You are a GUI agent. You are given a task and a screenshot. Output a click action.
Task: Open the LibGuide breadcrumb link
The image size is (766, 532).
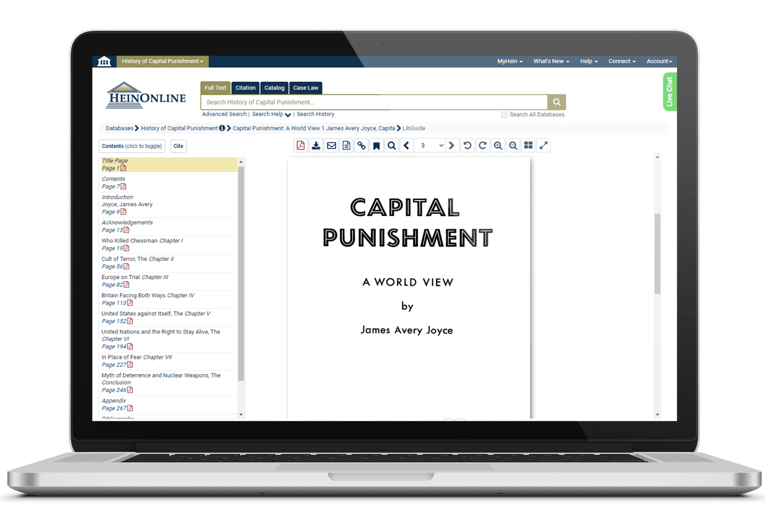[414, 128]
